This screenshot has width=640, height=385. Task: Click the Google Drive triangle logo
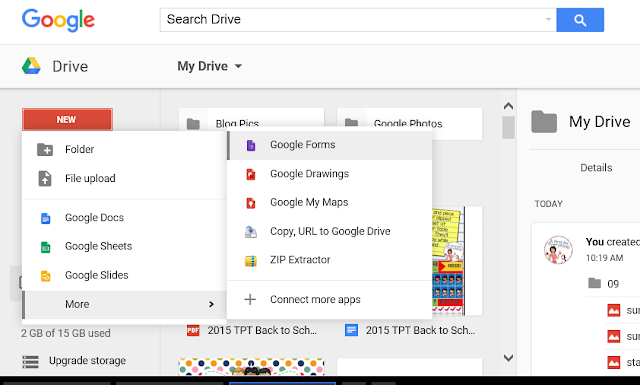point(31,66)
